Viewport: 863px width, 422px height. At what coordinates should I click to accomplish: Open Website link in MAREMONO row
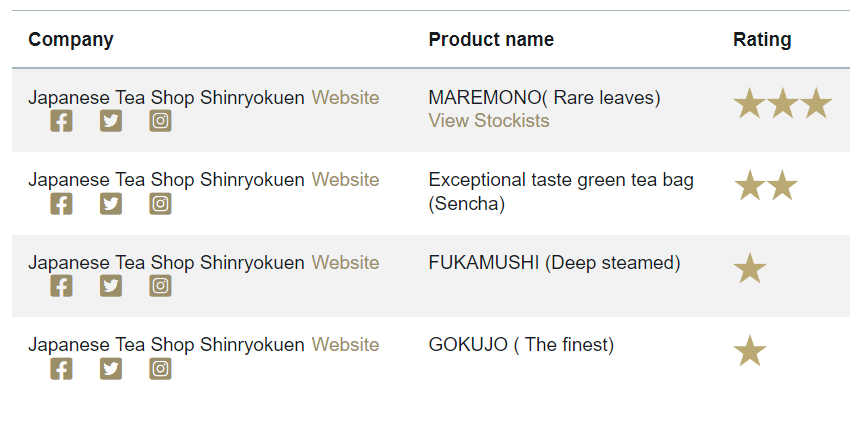(345, 98)
